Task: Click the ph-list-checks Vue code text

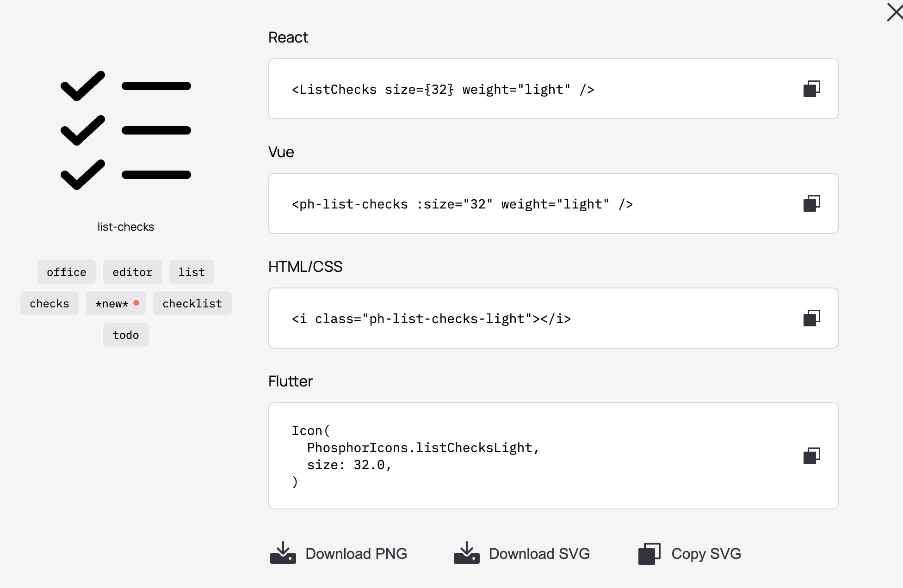Action: pyautogui.click(x=463, y=204)
